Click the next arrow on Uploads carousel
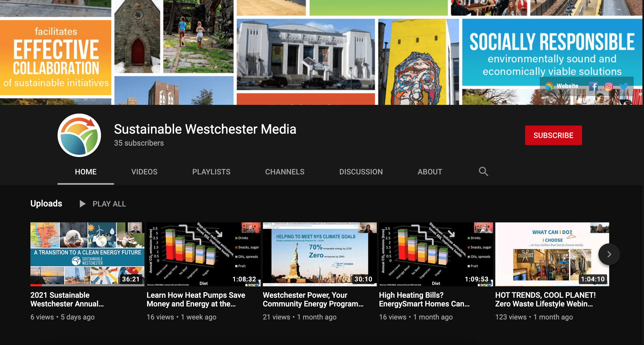 609,254
